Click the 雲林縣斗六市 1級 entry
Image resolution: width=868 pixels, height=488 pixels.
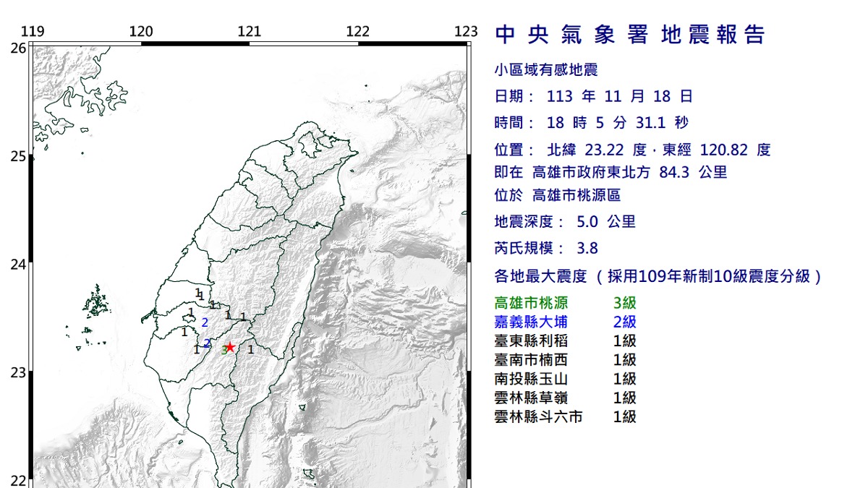[565, 416]
